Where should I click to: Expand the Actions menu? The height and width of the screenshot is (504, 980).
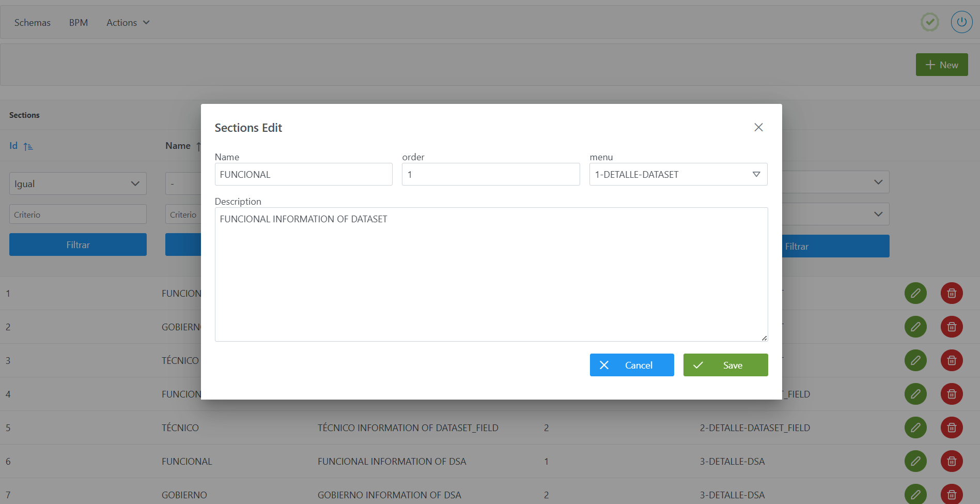point(128,23)
